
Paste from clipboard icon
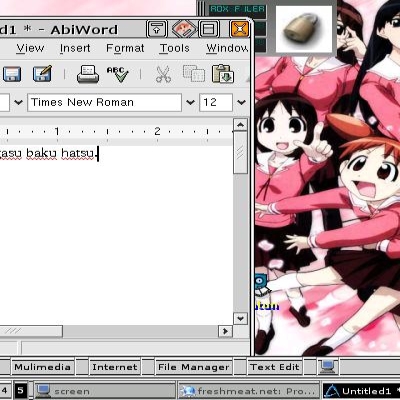223,74
